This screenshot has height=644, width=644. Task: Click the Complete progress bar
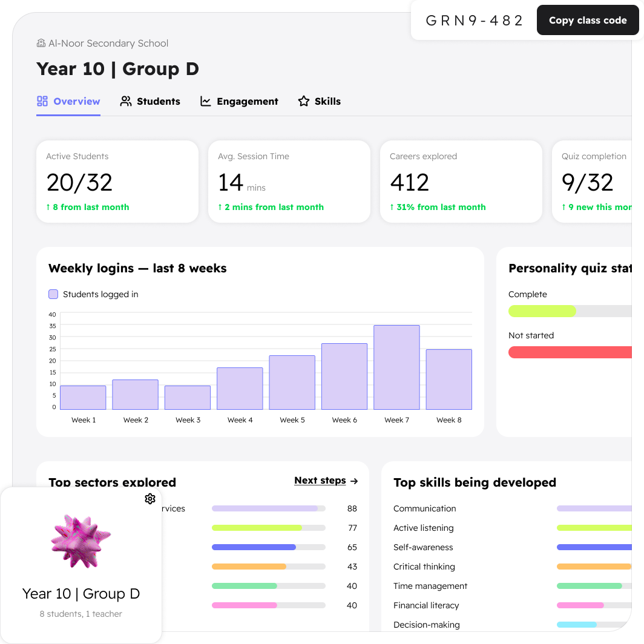570,311
